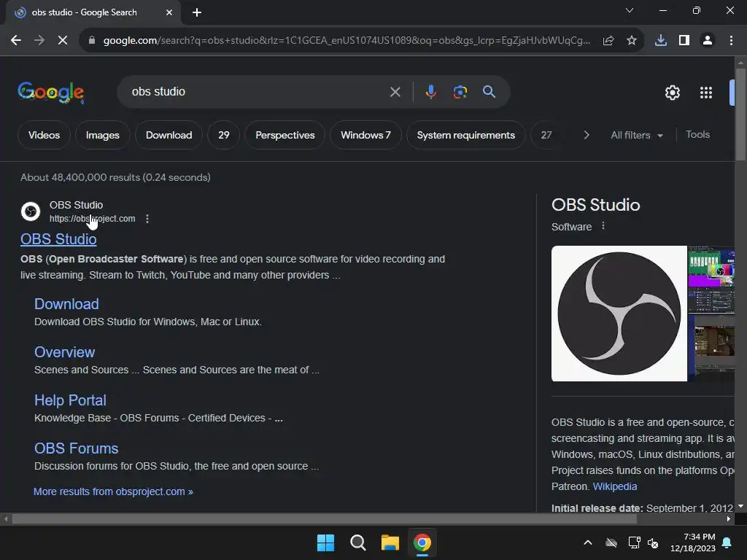Open the Download sitelink
This screenshot has height=560, width=747.
point(66,304)
